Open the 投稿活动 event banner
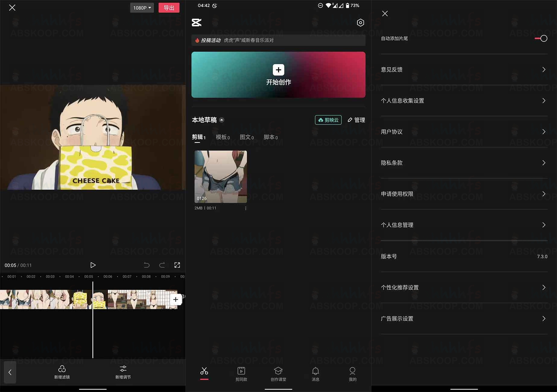Viewport: 557px width, 392px height. tap(278, 40)
